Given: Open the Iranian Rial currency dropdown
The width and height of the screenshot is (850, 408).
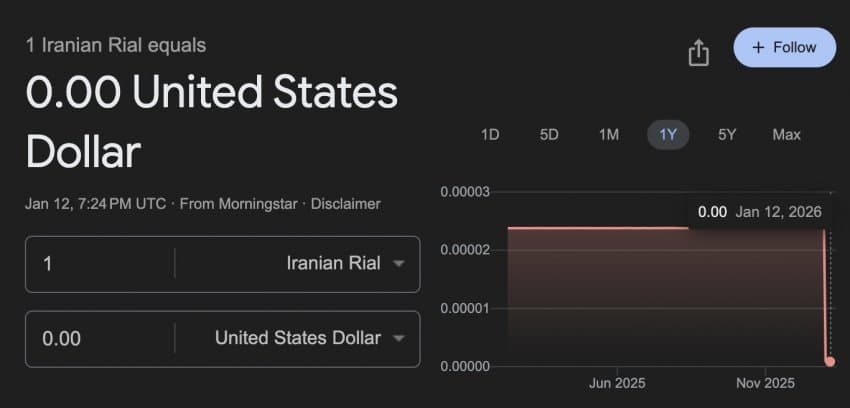Looking at the screenshot, I should point(345,264).
